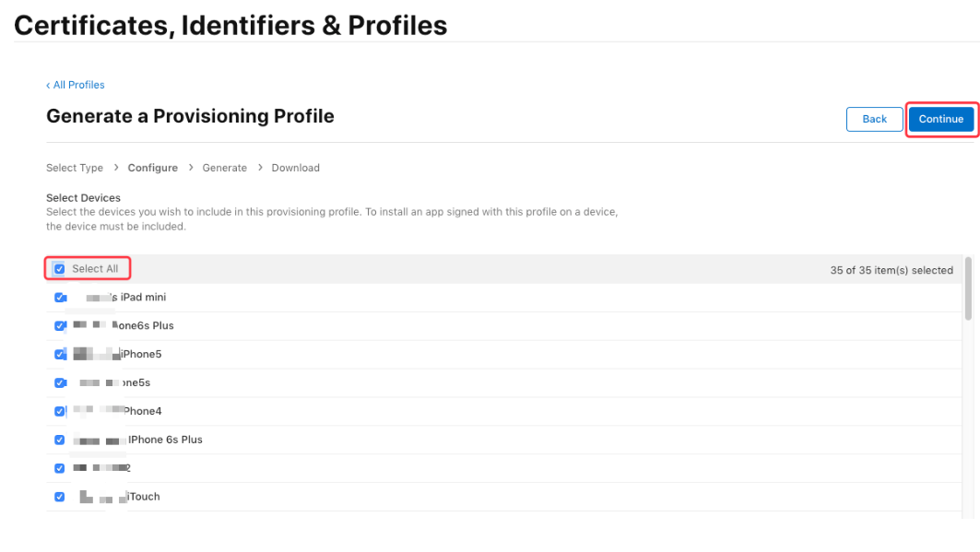Click the Back button
Image resolution: width=980 pixels, height=552 pixels.
point(874,119)
